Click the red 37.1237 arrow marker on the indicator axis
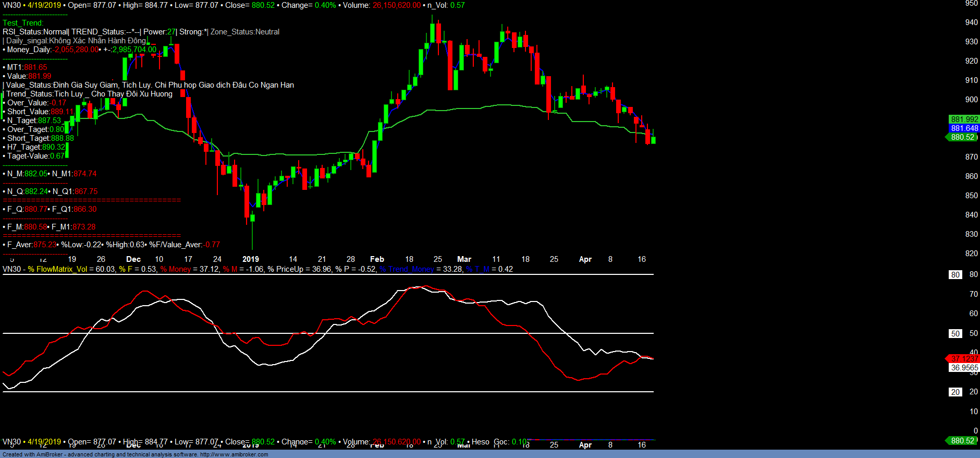 (963, 359)
